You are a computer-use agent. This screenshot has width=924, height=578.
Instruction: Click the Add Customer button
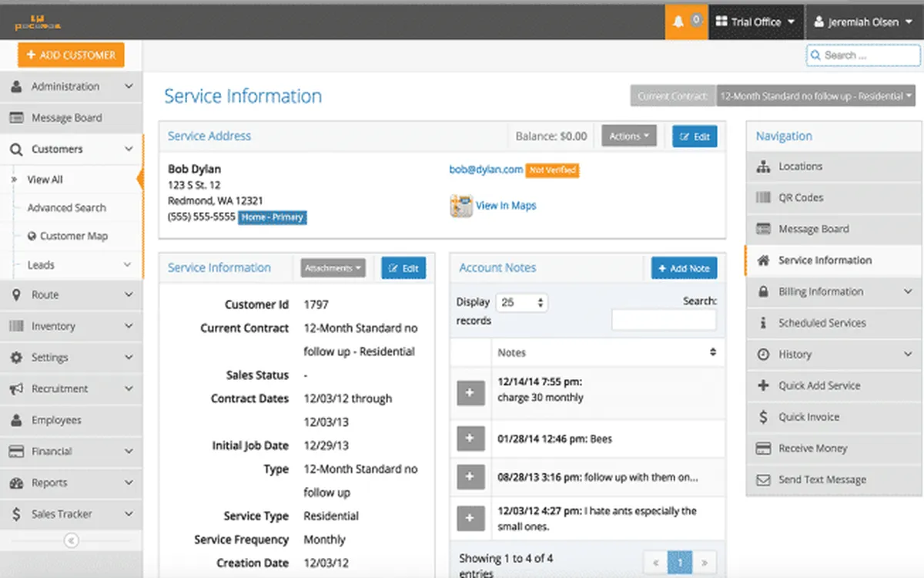click(71, 55)
